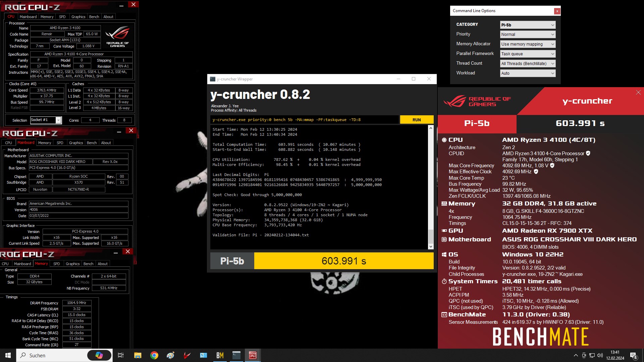Click the Pi-5b red header in BenchMate panel
The height and width of the screenshot is (362, 644).
point(477,123)
